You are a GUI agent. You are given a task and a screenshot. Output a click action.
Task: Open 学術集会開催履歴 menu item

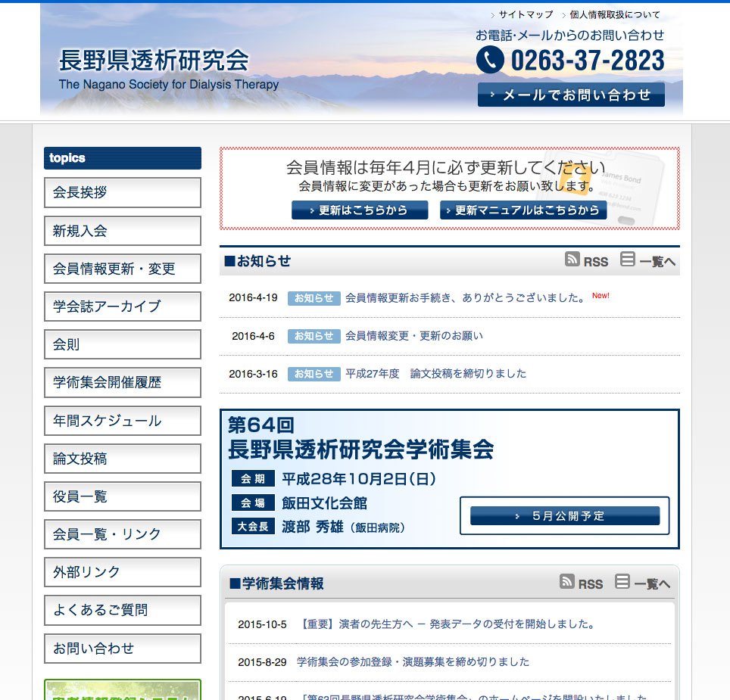(123, 383)
